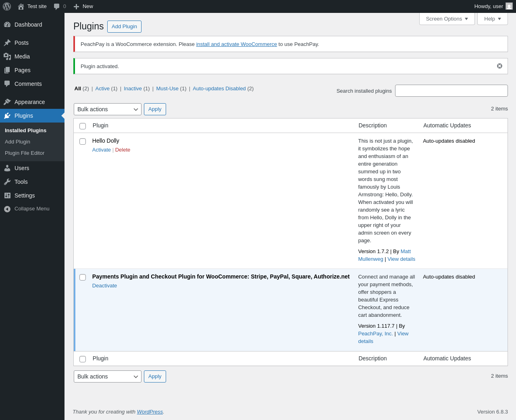Click the Tools wrench icon

(x=7, y=182)
